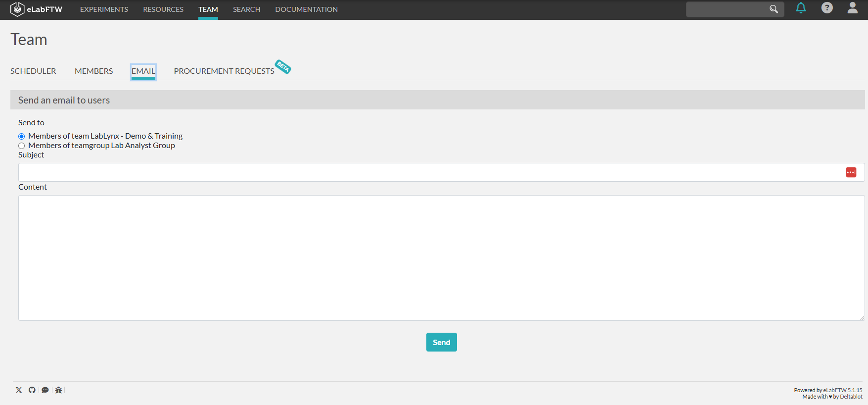
Task: Click the eLabFTW logo icon
Action: (17, 9)
